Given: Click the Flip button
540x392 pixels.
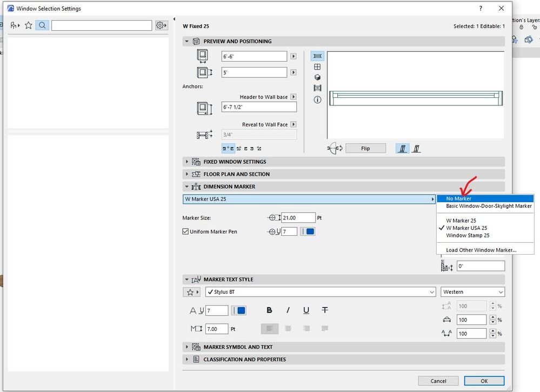Looking at the screenshot, I should [x=365, y=148].
